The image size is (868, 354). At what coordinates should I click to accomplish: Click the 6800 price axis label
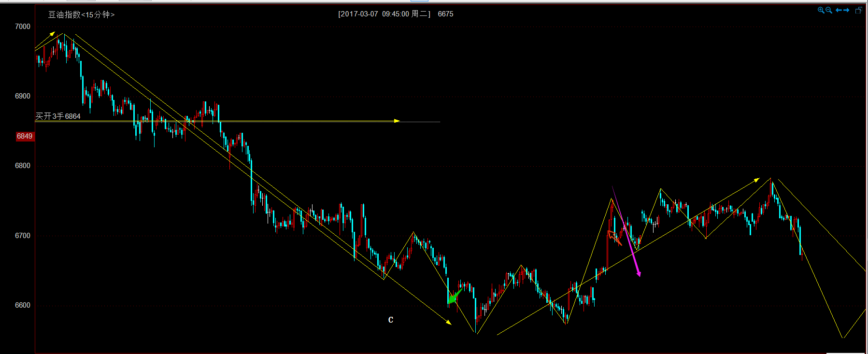[23, 166]
